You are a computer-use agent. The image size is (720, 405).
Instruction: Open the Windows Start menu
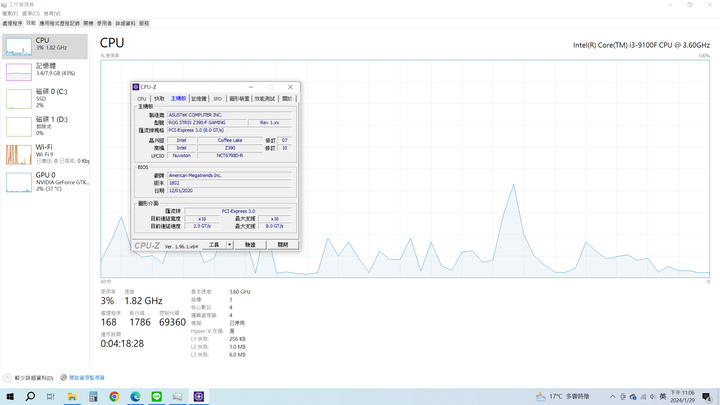pos(10,396)
